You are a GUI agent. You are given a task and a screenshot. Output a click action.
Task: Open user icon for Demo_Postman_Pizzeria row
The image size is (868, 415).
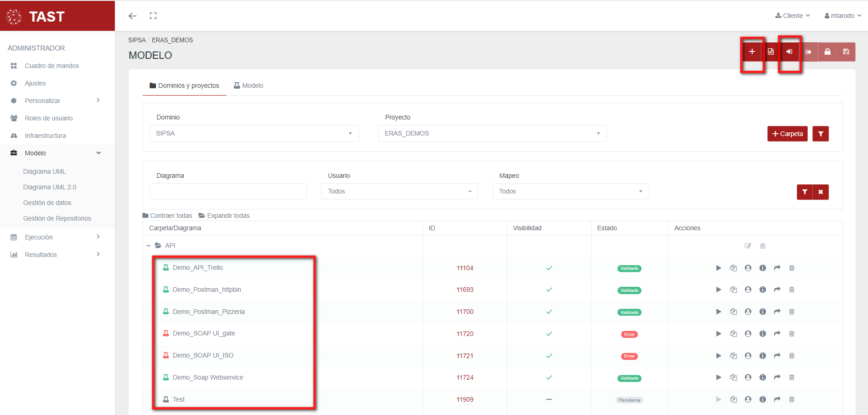pos(748,312)
